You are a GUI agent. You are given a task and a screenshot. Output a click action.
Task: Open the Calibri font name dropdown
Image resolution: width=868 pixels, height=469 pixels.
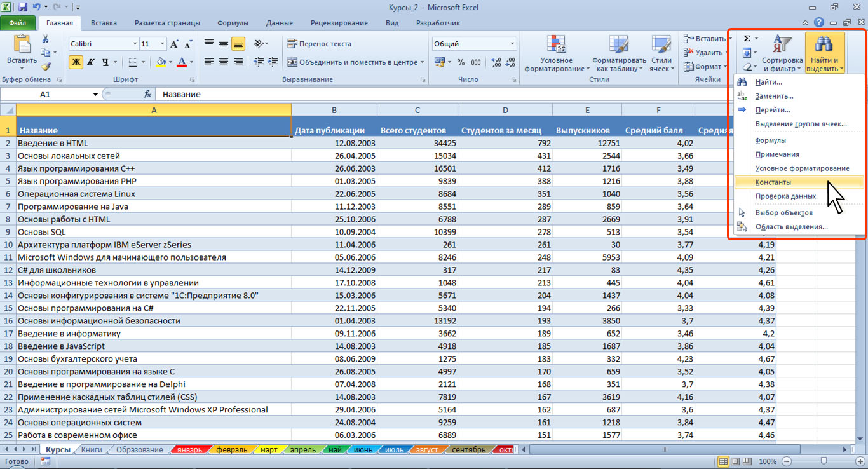pyautogui.click(x=135, y=44)
